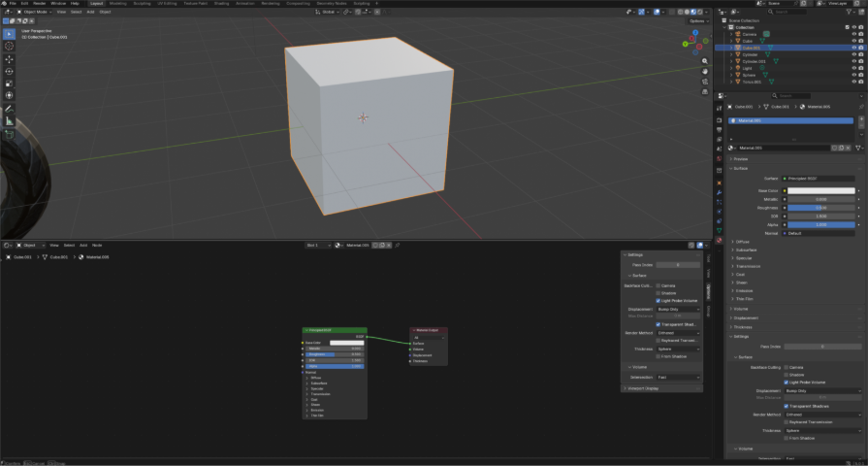Enable Backface Culling Camera checkbox in Properties
The image size is (868, 466).
click(x=786, y=368)
